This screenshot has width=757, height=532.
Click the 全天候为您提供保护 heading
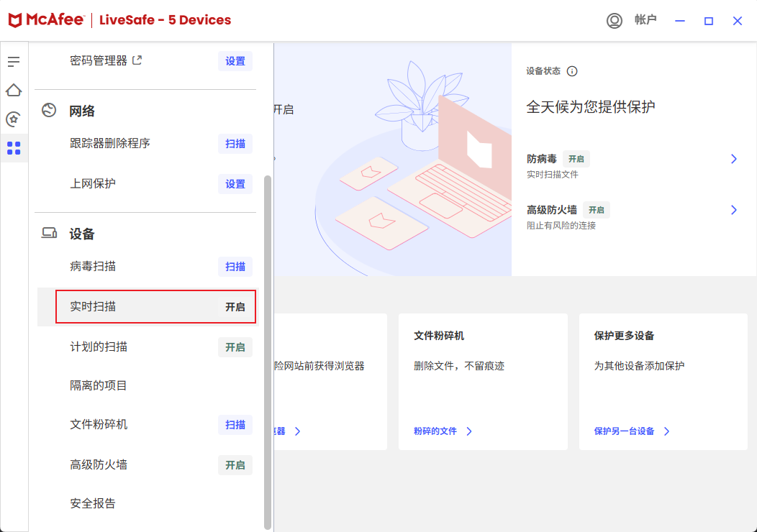tap(591, 106)
